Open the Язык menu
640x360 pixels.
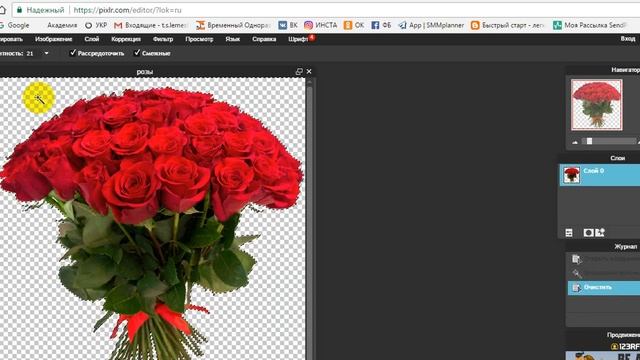(233, 39)
